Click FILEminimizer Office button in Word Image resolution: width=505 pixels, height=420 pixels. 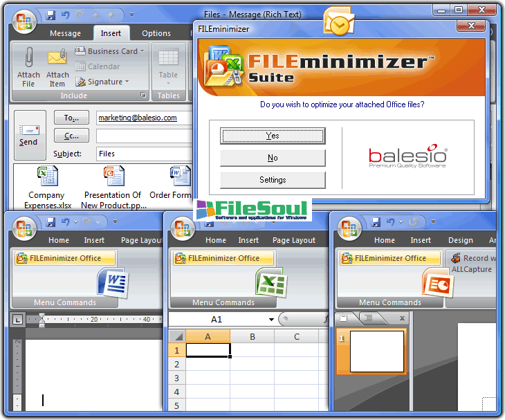(x=64, y=258)
